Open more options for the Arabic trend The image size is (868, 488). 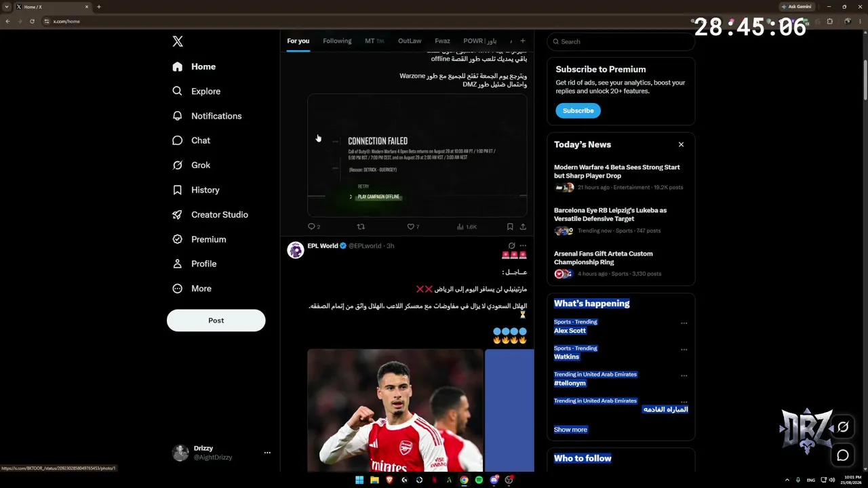[x=684, y=402]
